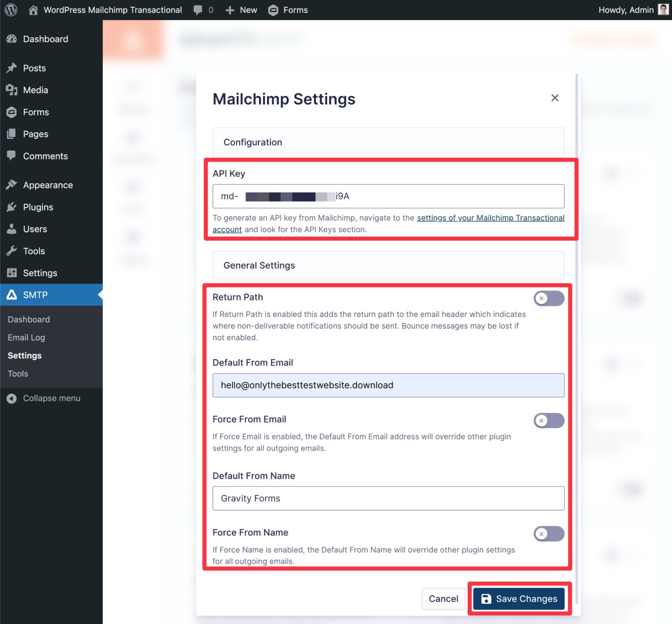Click the plus New icon
Screen dimensions: 672x624
pos(230,10)
